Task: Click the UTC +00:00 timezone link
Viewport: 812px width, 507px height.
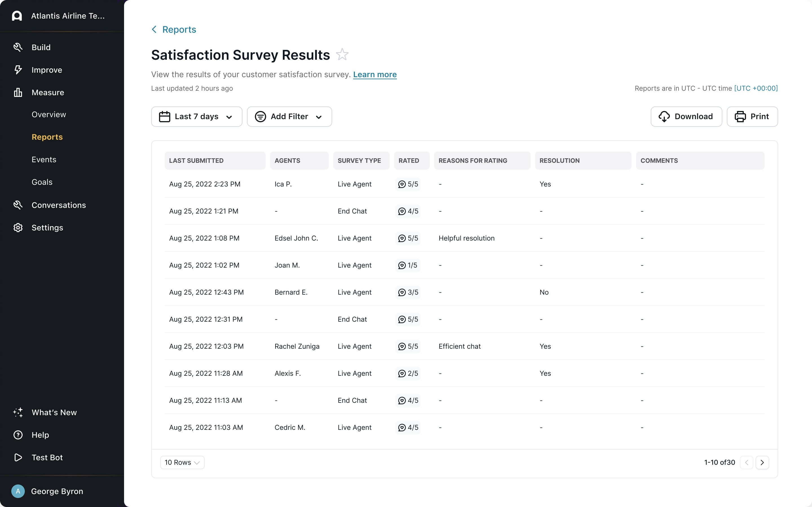Action: [x=756, y=88]
